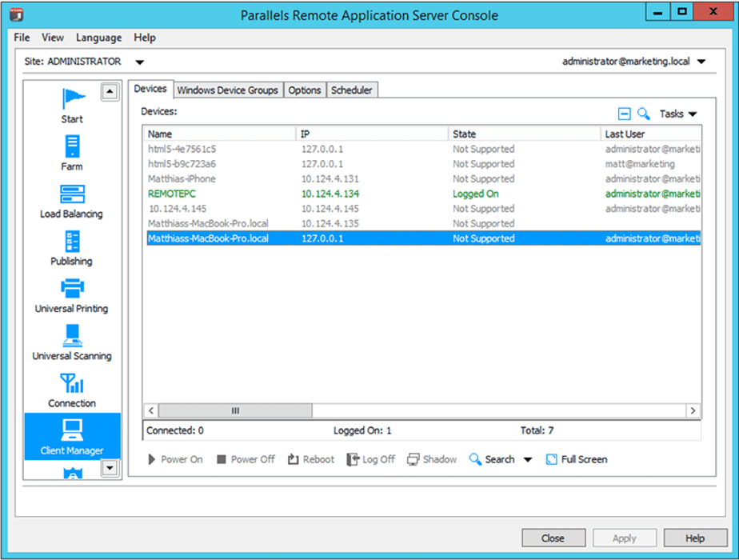Image resolution: width=739 pixels, height=560 pixels.
Task: Expand the Site ADMINISTRATOR dropdown
Action: 139,62
